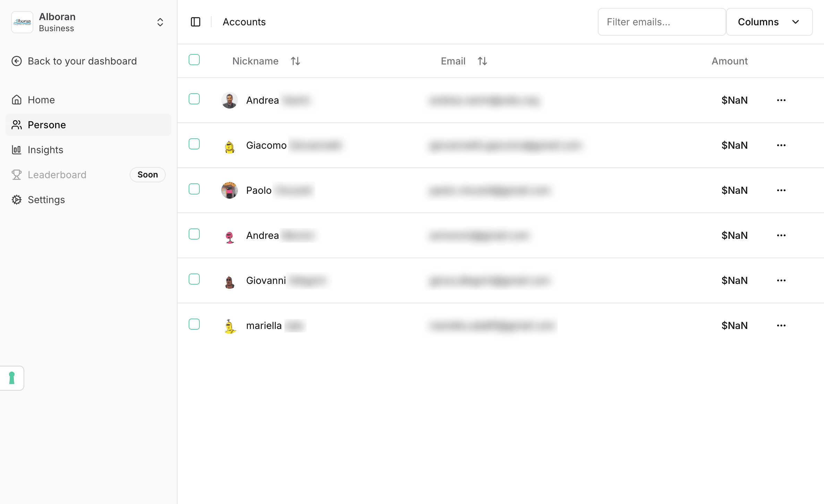
Task: Toggle the sidebar panel icon
Action: [x=196, y=22]
